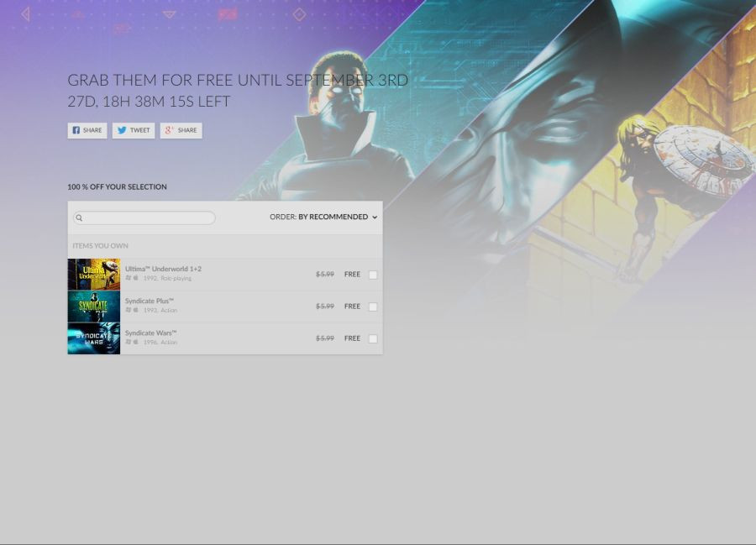The height and width of the screenshot is (545, 756).
Task: Click the Windows icon under Ultima Underworld
Action: click(129, 278)
